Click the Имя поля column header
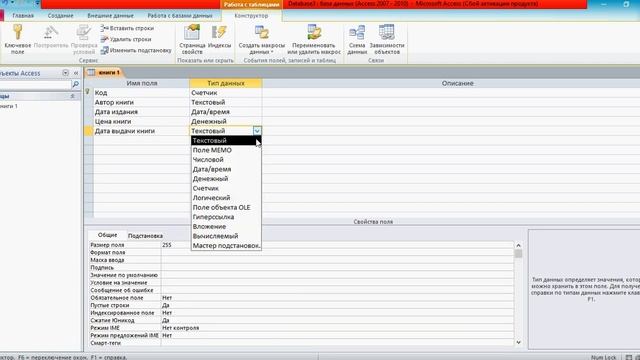Viewport: 640px width, 360px height. pos(142,83)
